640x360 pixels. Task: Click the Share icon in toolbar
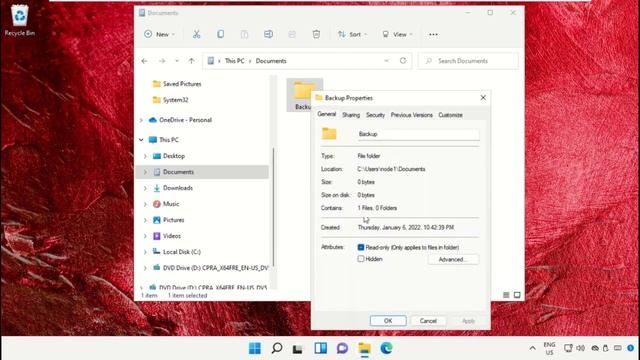[292, 34]
